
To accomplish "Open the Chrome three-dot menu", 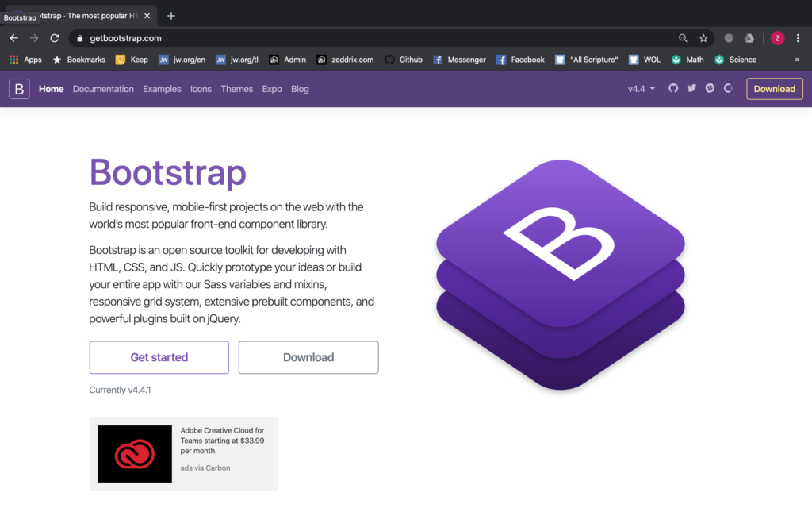I will tap(798, 38).
